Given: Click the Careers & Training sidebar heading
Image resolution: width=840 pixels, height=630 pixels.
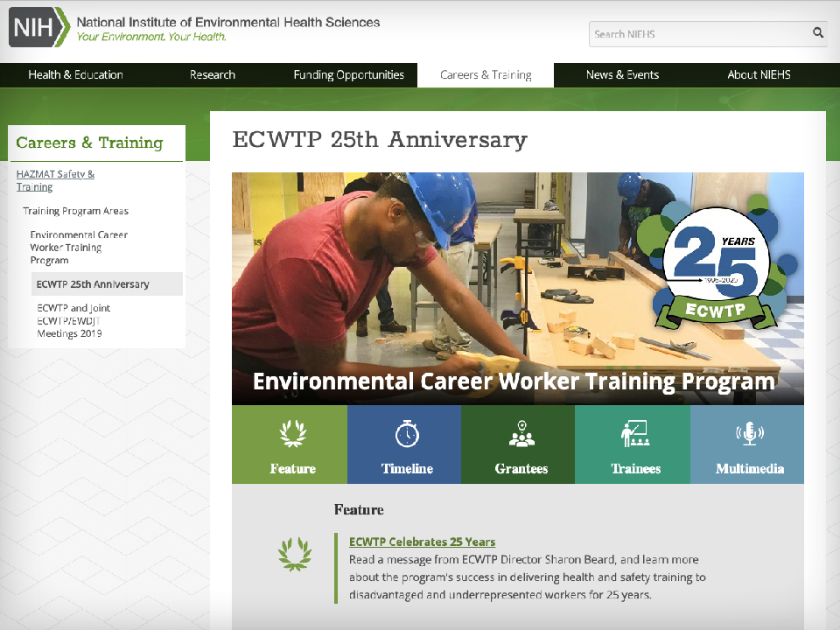Looking at the screenshot, I should (89, 143).
